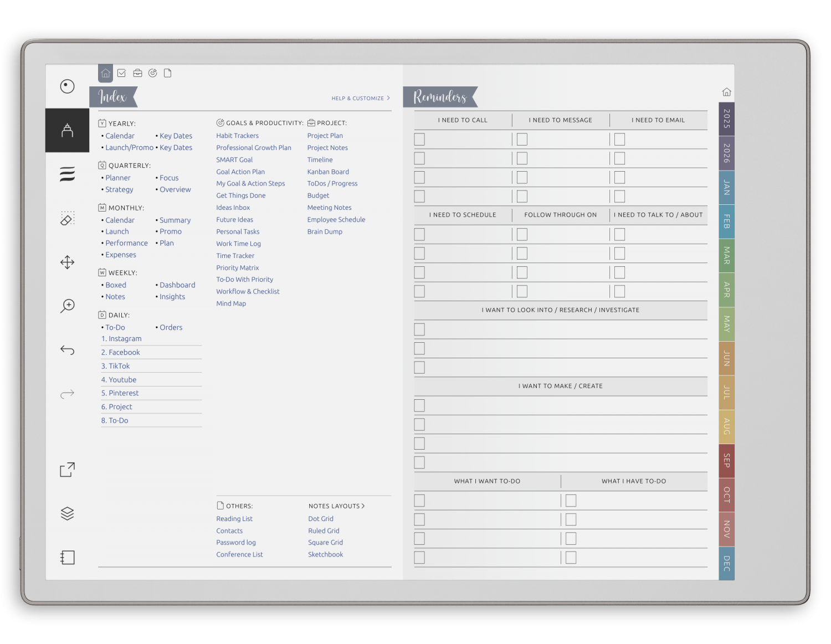This screenshot has height=644, width=831.
Task: Open Monthly Expenses link
Action: click(x=121, y=255)
